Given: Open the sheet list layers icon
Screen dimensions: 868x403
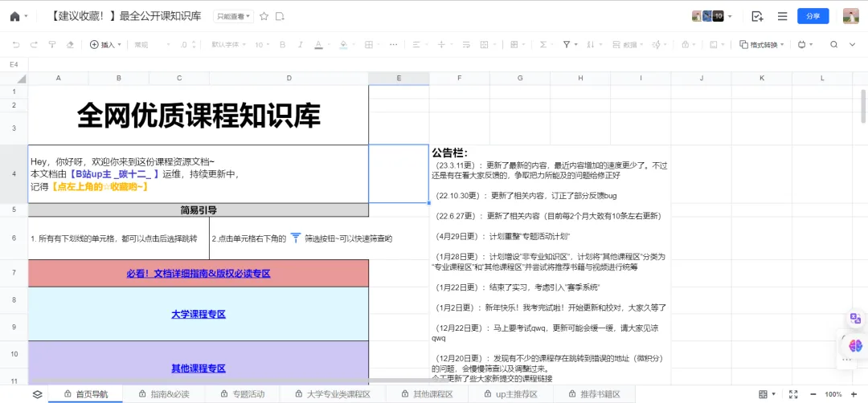Looking at the screenshot, I should [x=37, y=394].
